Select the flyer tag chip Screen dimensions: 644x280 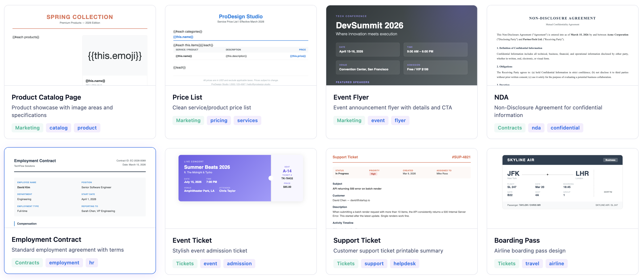(x=400, y=121)
